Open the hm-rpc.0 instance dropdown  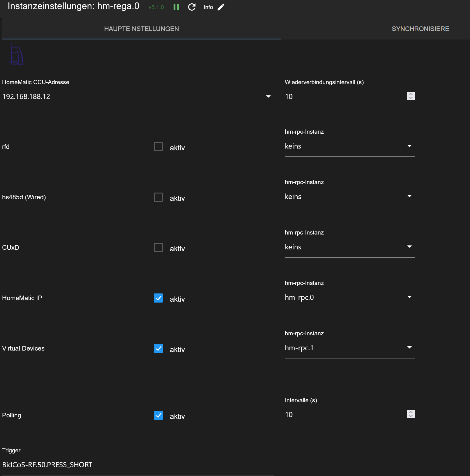click(350, 297)
